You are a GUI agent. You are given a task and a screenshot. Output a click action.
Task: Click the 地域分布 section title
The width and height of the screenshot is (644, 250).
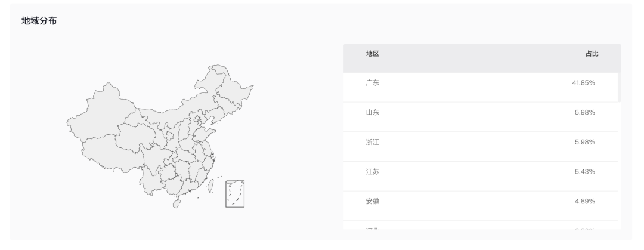39,20
